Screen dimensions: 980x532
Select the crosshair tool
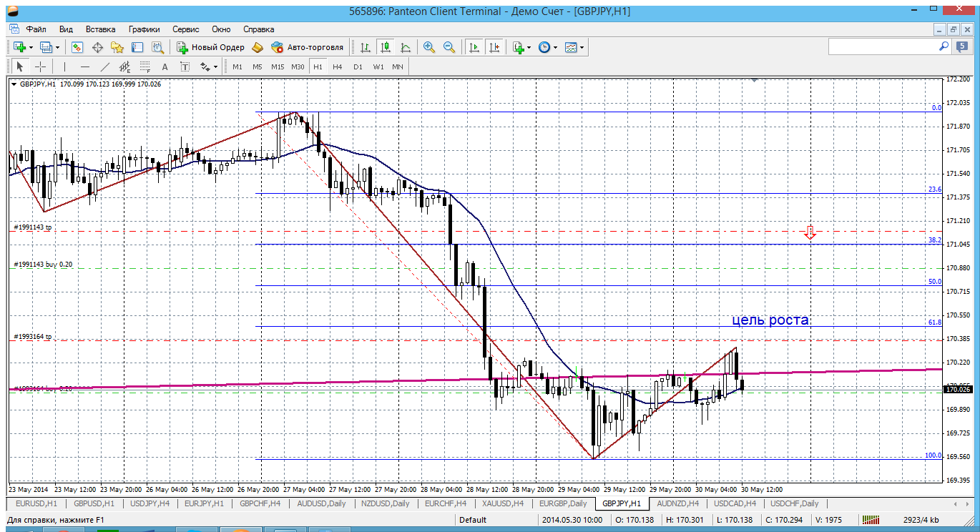tap(41, 66)
